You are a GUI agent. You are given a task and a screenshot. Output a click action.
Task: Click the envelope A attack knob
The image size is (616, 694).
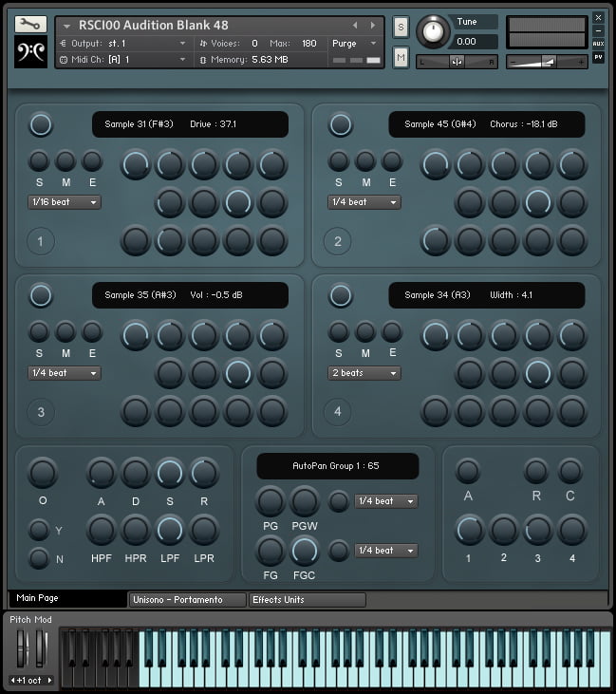tap(101, 473)
